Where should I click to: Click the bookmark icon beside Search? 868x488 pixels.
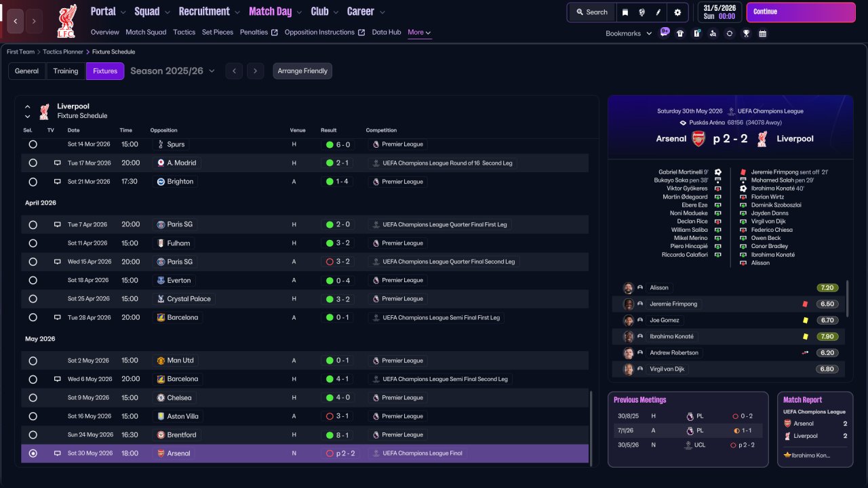click(x=625, y=12)
